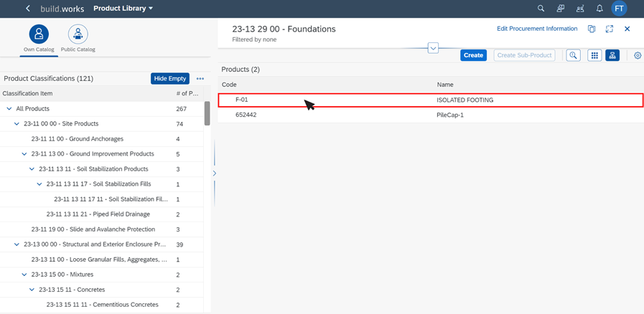Click the team icon next to bell
This screenshot has width=644, height=314.
pos(580,9)
